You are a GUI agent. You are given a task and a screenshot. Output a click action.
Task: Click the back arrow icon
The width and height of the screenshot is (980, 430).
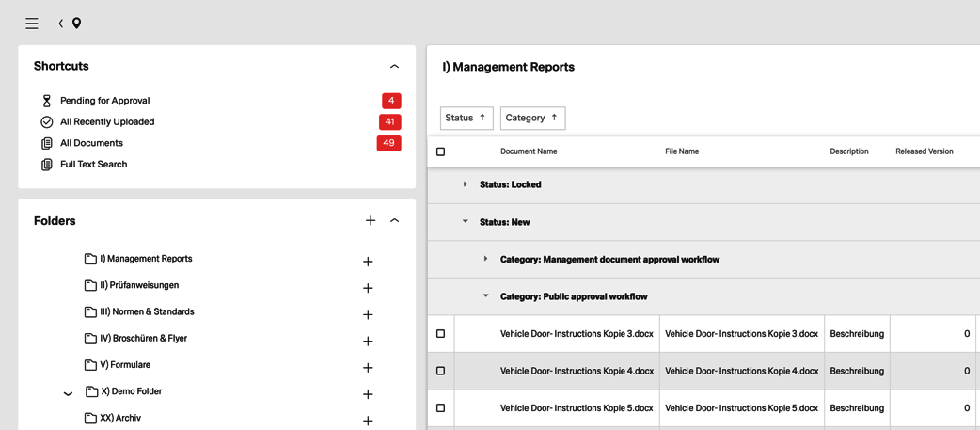[61, 24]
